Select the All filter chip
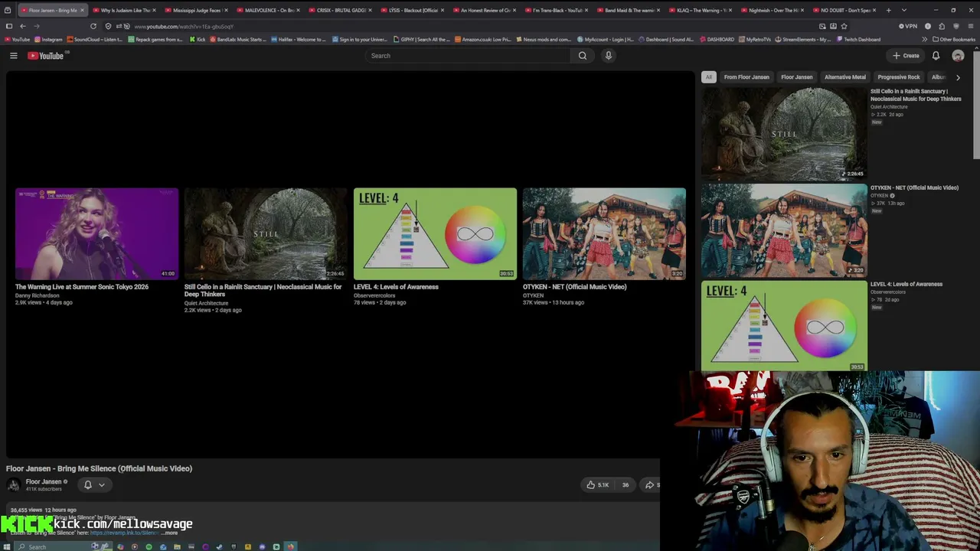Viewport: 980px width, 551px height. (709, 77)
